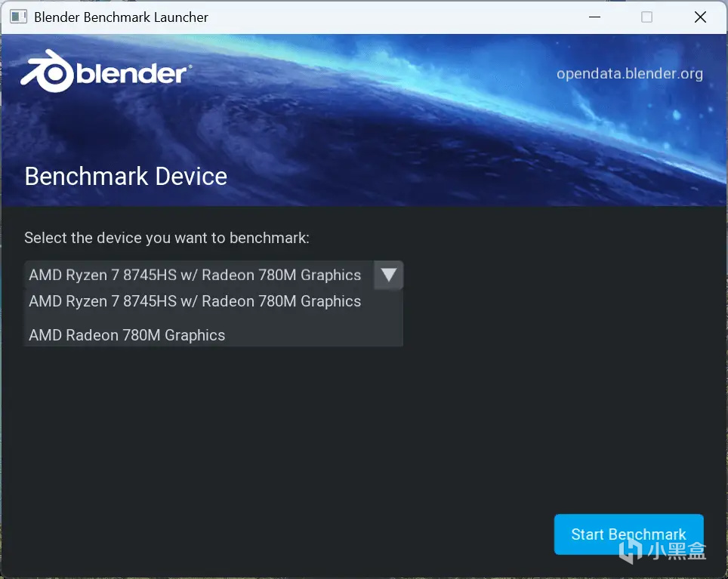Click the 'Select the device you want to benchmark:' label
The height and width of the screenshot is (579, 728).
coord(167,238)
